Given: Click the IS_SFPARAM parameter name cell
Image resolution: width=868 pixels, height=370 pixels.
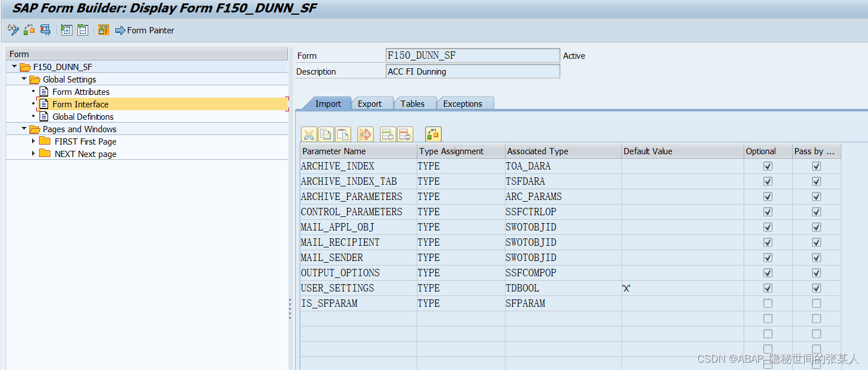Looking at the screenshot, I should 358,303.
